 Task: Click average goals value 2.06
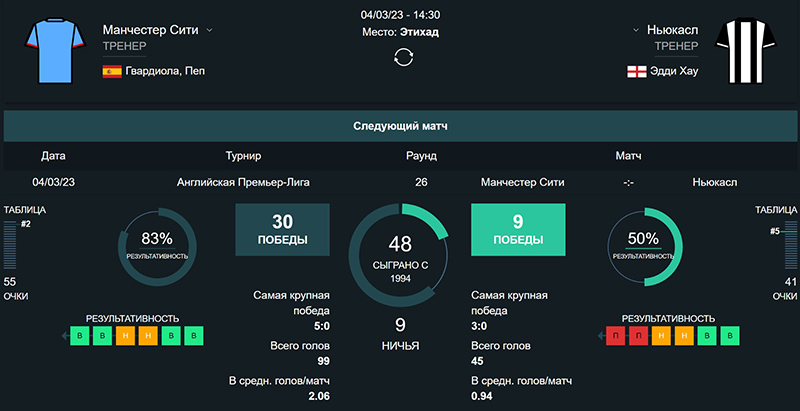[x=319, y=396]
